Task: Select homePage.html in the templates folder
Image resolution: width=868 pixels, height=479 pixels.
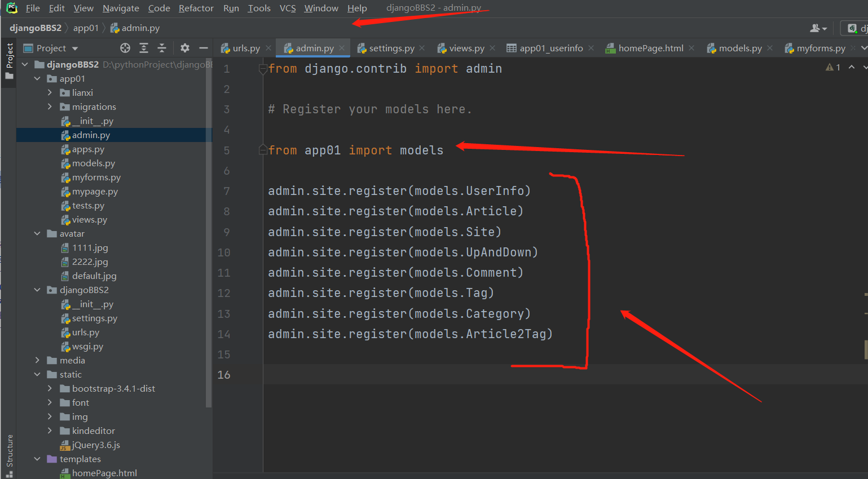Action: pyautogui.click(x=104, y=473)
